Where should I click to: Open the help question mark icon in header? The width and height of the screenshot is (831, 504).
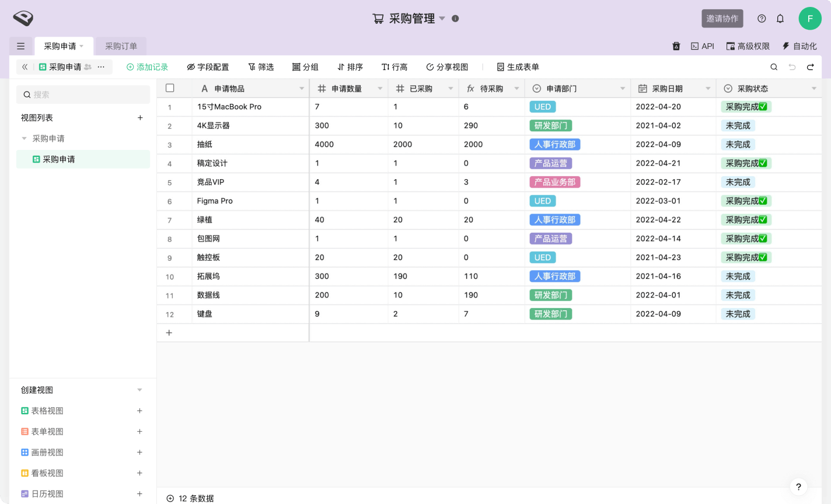coord(762,19)
